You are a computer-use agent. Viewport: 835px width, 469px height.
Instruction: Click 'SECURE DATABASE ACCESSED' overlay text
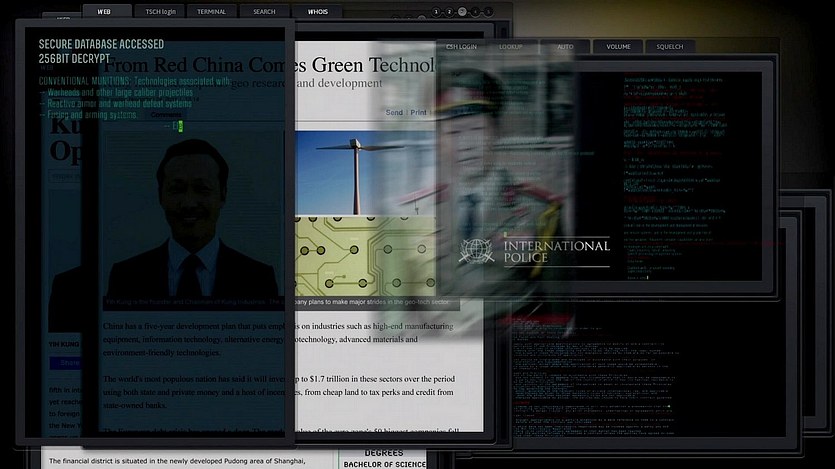[x=101, y=44]
